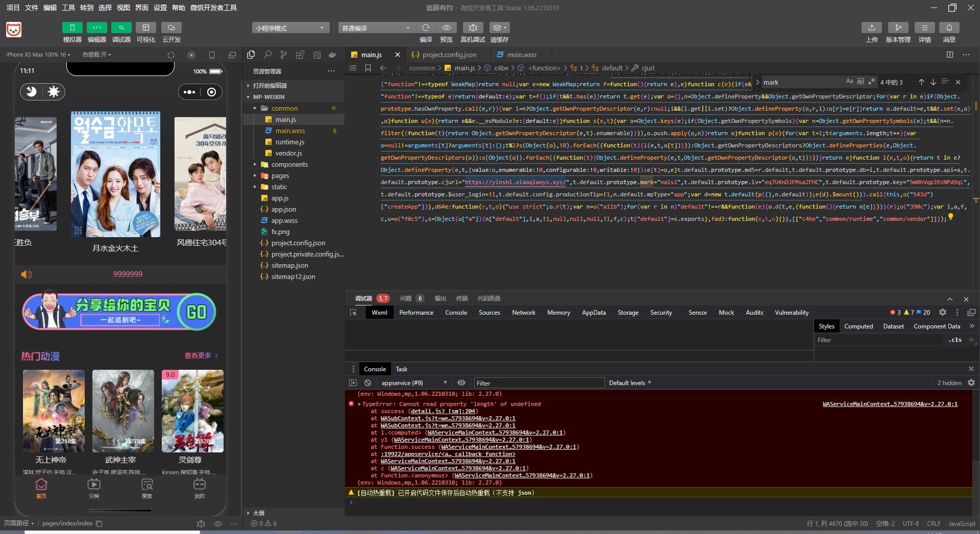This screenshot has width=980, height=534.
Task: Open the mini program mode dropdown
Action: coord(289,28)
